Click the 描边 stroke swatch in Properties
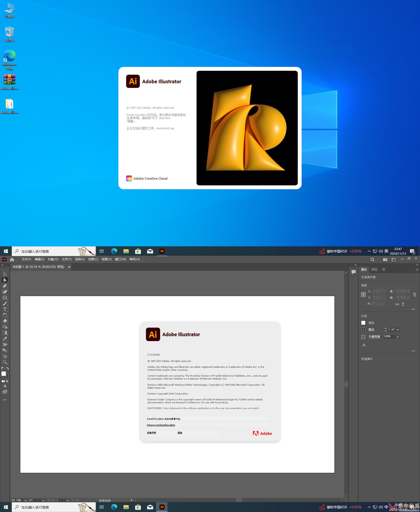 (x=363, y=330)
